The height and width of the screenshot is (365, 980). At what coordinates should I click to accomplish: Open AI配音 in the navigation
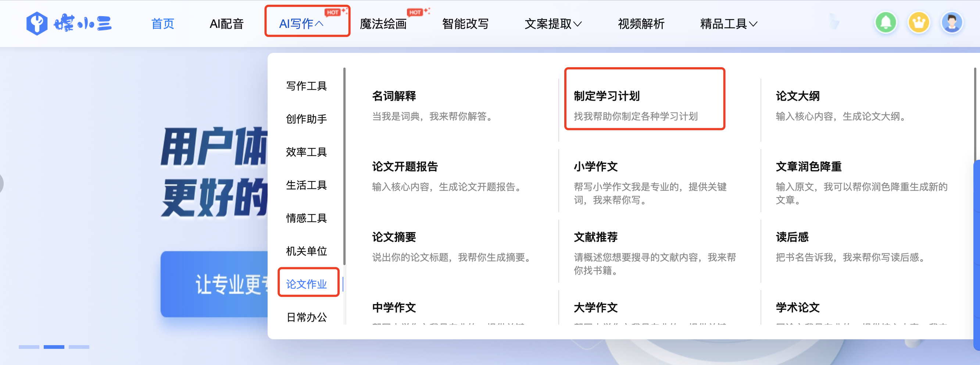pos(226,24)
